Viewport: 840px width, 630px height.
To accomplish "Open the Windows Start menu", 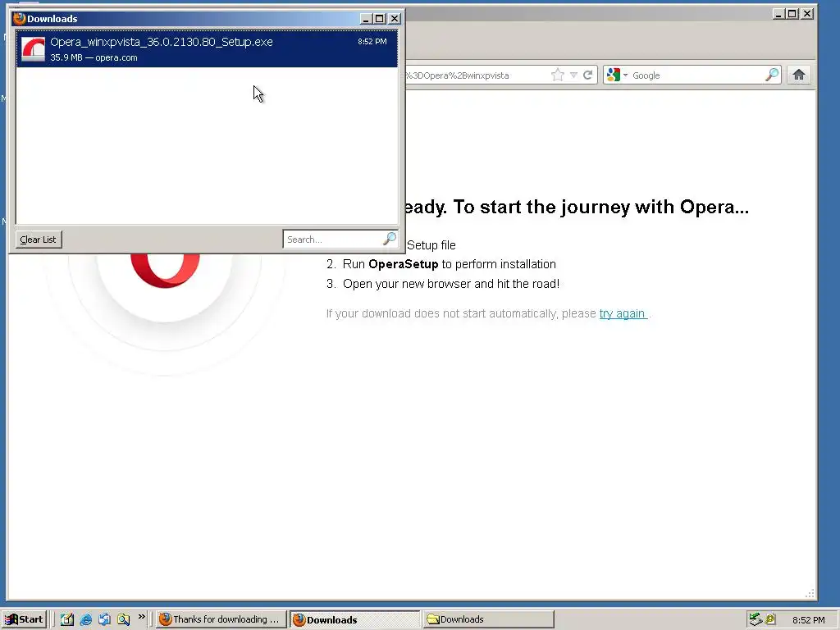I will [25, 619].
